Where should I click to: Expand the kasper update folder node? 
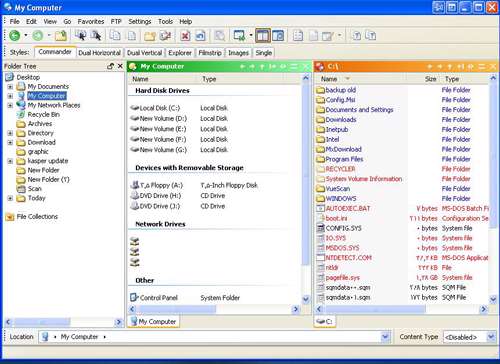coord(10,161)
